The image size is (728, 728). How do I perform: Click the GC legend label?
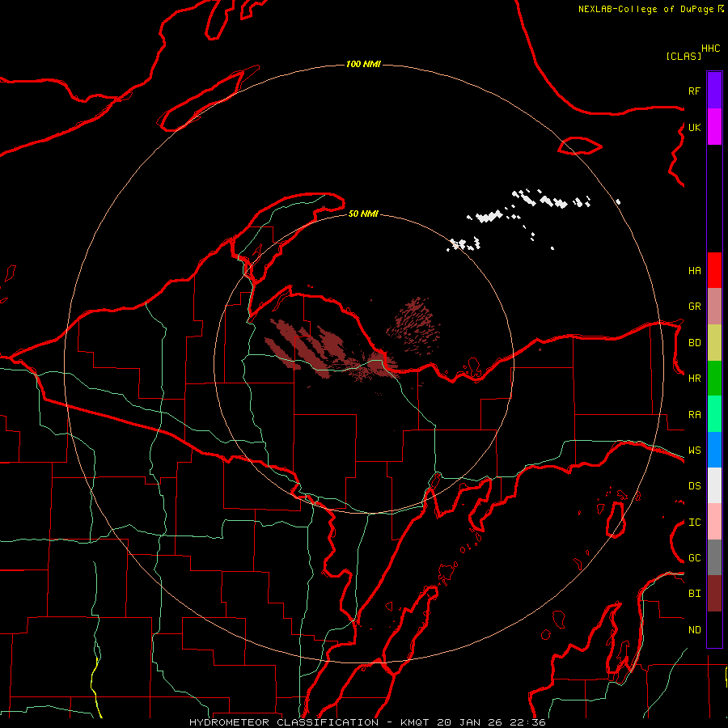[x=694, y=558]
